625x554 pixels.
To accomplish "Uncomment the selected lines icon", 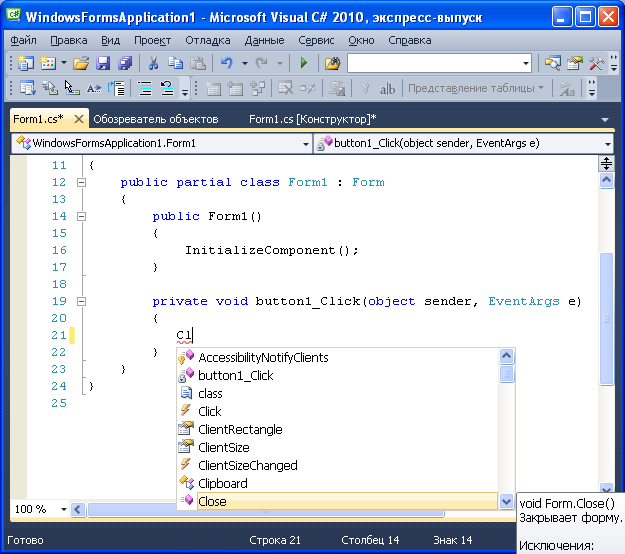I will tap(167, 88).
